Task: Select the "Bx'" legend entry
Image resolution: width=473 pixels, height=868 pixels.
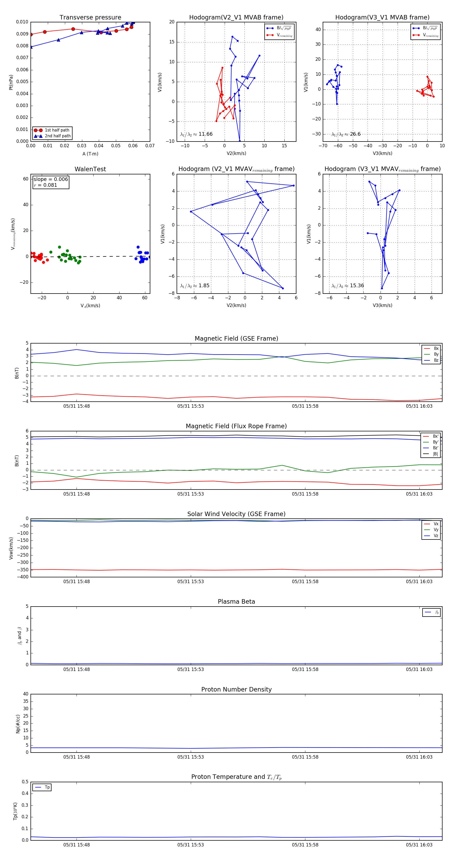Action: click(x=431, y=436)
